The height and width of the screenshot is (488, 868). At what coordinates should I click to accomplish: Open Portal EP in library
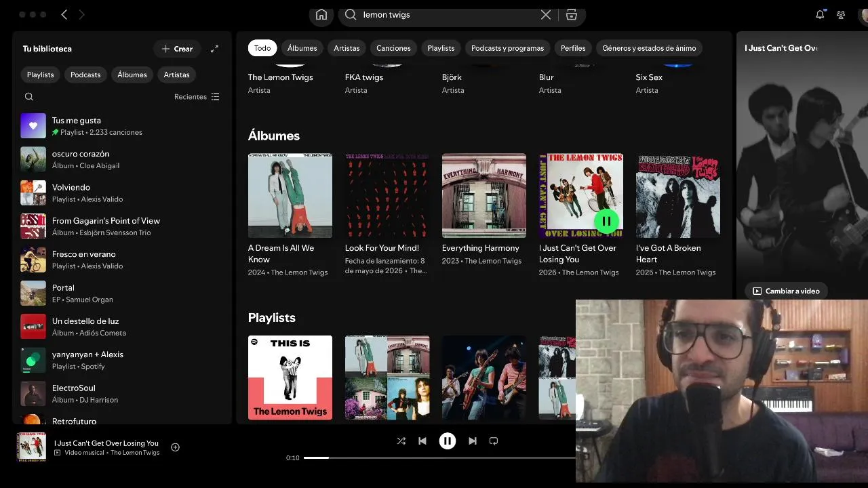pos(122,293)
